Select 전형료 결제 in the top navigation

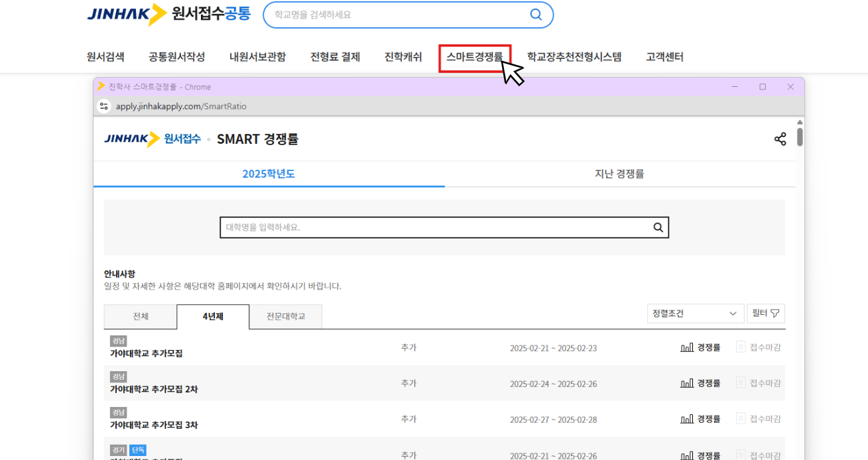[336, 57]
